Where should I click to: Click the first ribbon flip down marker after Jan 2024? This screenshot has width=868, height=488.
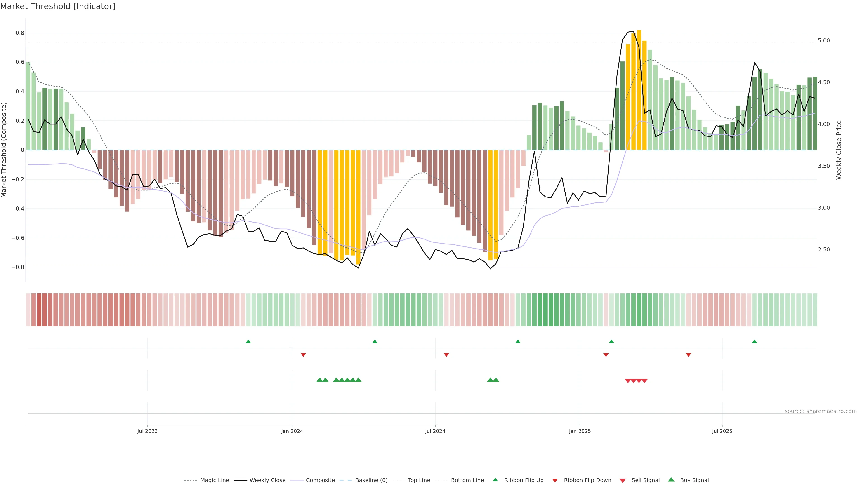click(x=303, y=355)
